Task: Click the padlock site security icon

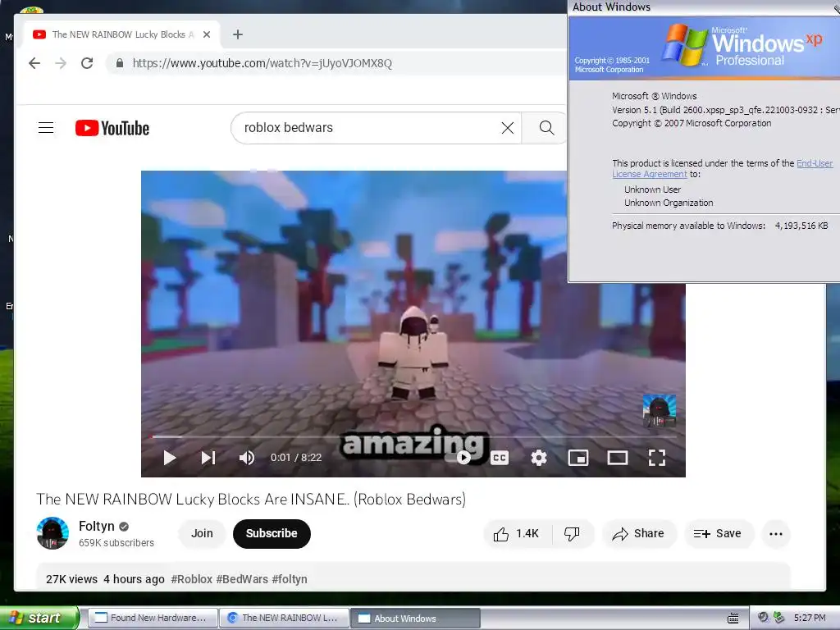Action: point(120,63)
